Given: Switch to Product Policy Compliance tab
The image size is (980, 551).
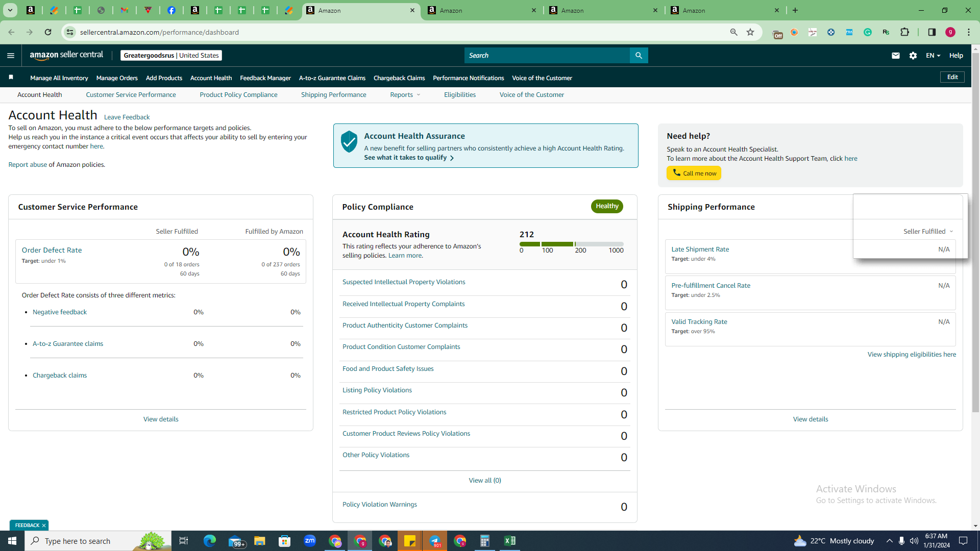Looking at the screenshot, I should 238,95.
